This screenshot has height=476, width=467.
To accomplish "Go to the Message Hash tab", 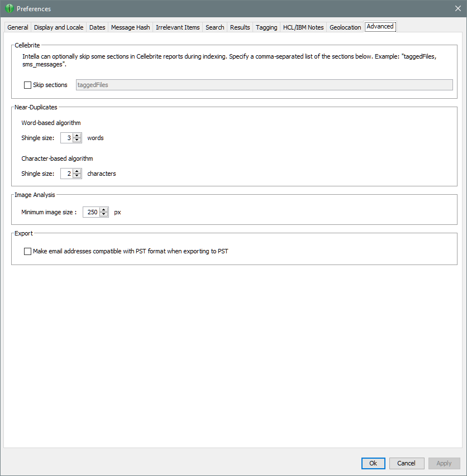I will tap(130, 27).
